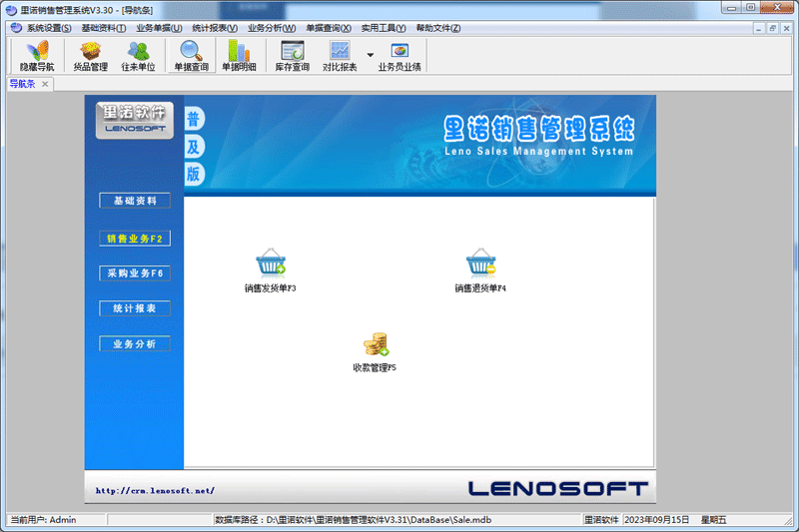Click the 销售业务F2 sidebar button
The width and height of the screenshot is (799, 532).
point(135,239)
